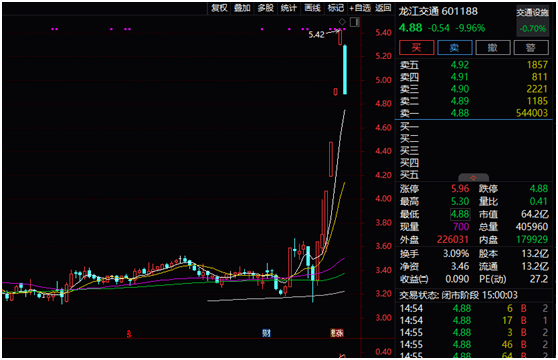
Task: Expand the order book with the up chevron
Action: tap(473, 178)
